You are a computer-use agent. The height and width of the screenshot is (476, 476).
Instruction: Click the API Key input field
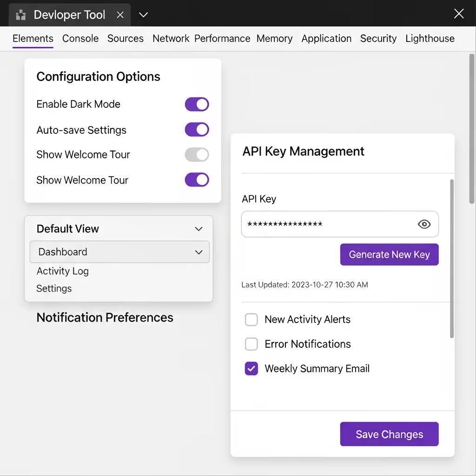click(x=325, y=225)
